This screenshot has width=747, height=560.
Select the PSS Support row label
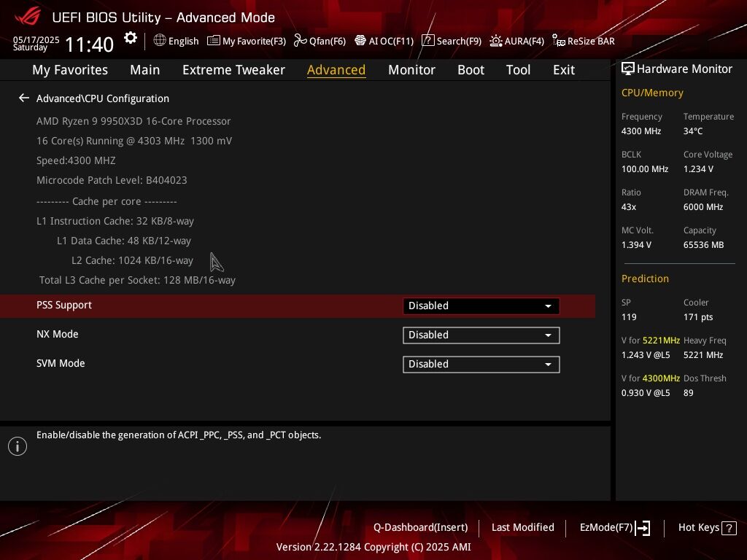point(64,305)
